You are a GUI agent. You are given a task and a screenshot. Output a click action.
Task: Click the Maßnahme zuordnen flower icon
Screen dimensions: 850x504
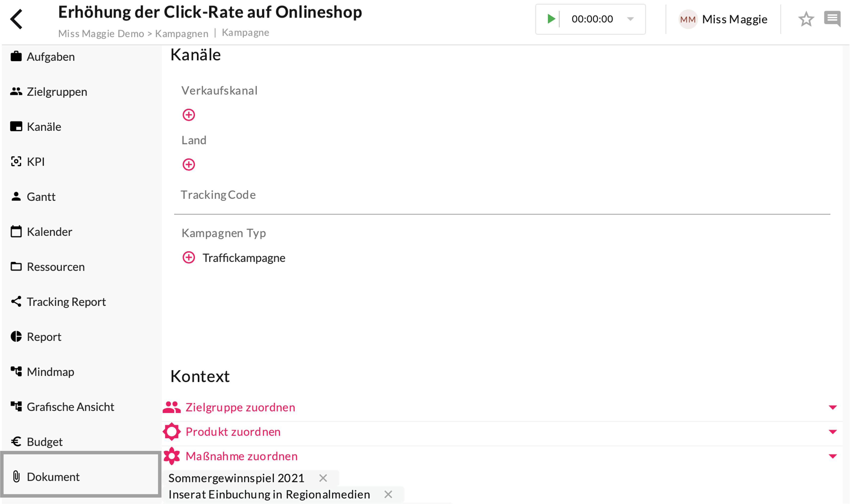(172, 456)
